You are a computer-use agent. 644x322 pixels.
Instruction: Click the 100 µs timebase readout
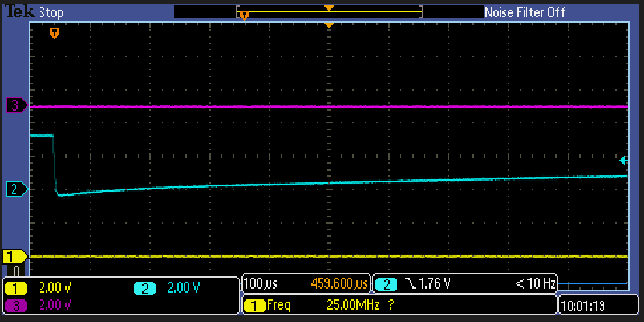pos(261,283)
